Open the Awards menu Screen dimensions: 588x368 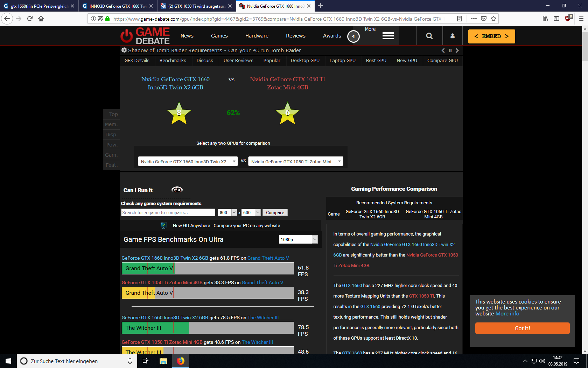click(x=332, y=36)
